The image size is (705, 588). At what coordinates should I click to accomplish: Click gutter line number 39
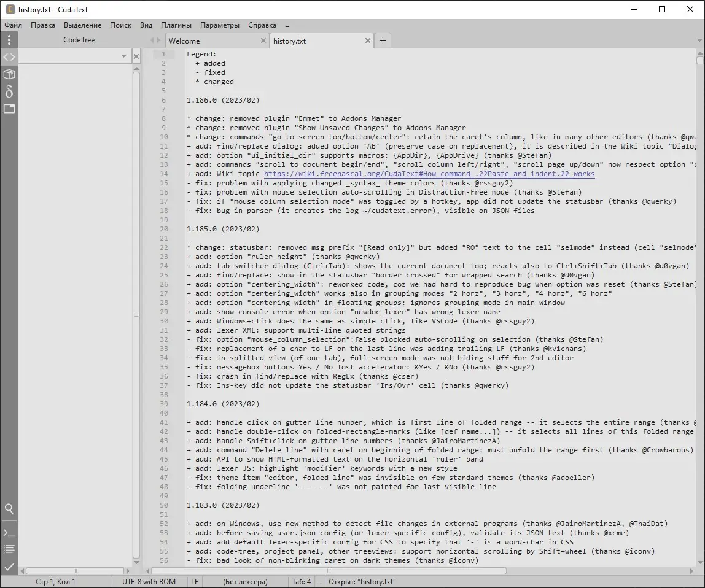click(163, 404)
